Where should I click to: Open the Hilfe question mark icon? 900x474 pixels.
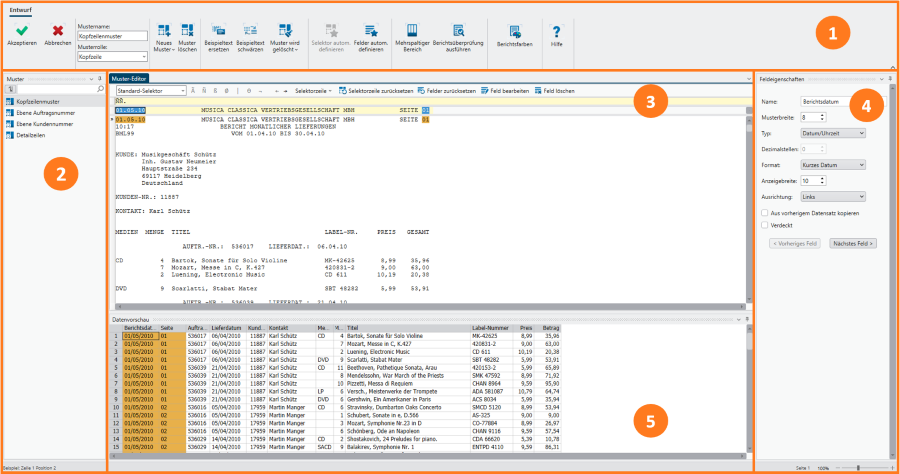point(556,31)
